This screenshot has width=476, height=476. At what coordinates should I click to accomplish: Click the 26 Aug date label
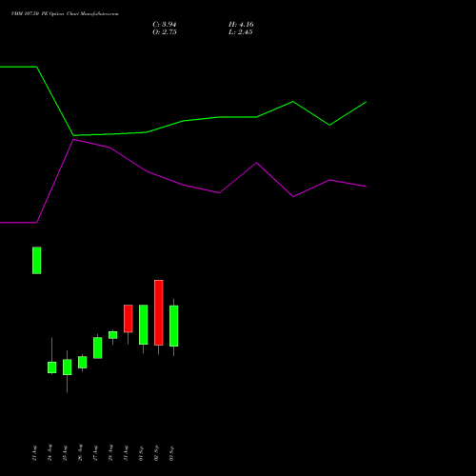pos(80,453)
